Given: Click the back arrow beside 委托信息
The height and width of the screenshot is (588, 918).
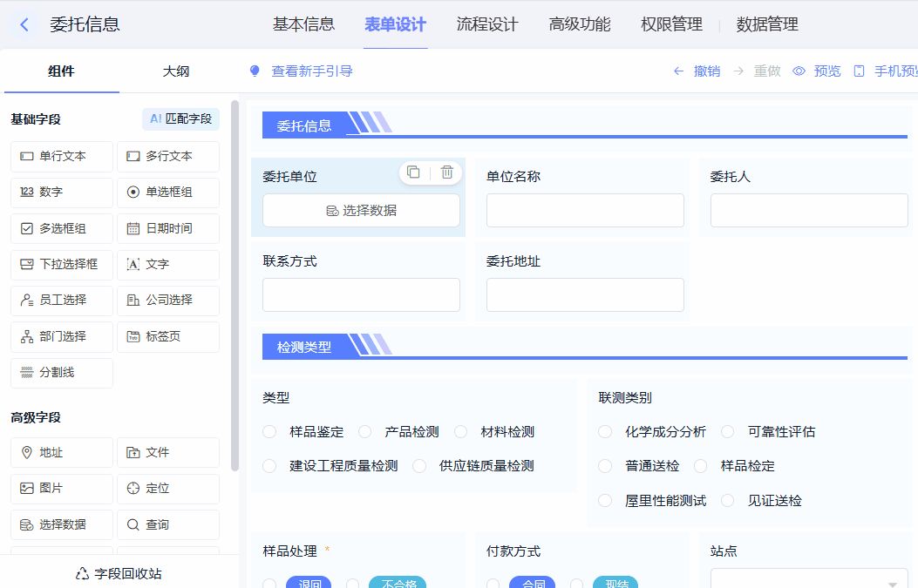Looking at the screenshot, I should pos(24,25).
